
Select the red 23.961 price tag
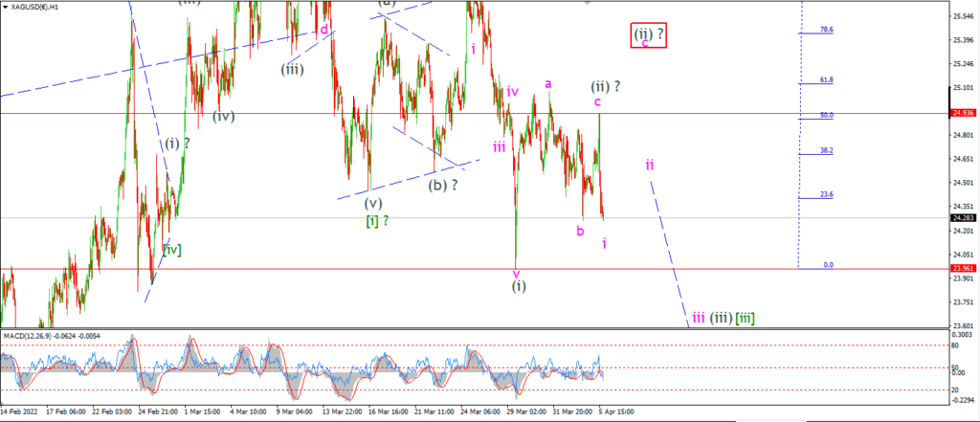(x=961, y=269)
